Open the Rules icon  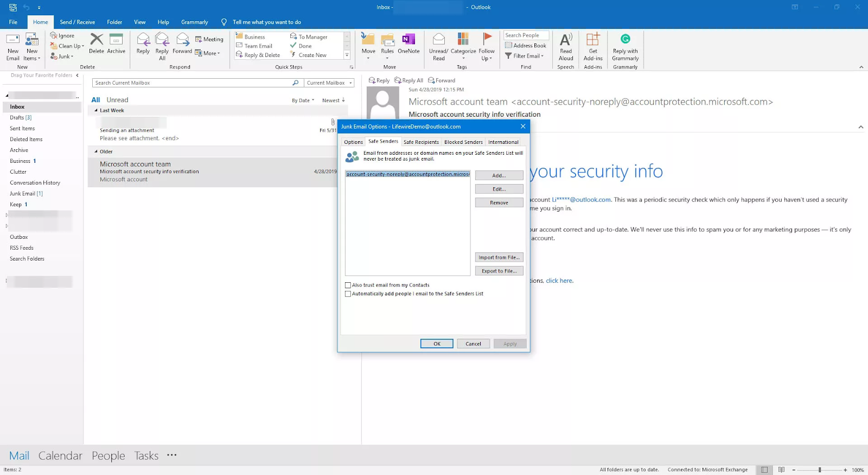click(x=387, y=40)
